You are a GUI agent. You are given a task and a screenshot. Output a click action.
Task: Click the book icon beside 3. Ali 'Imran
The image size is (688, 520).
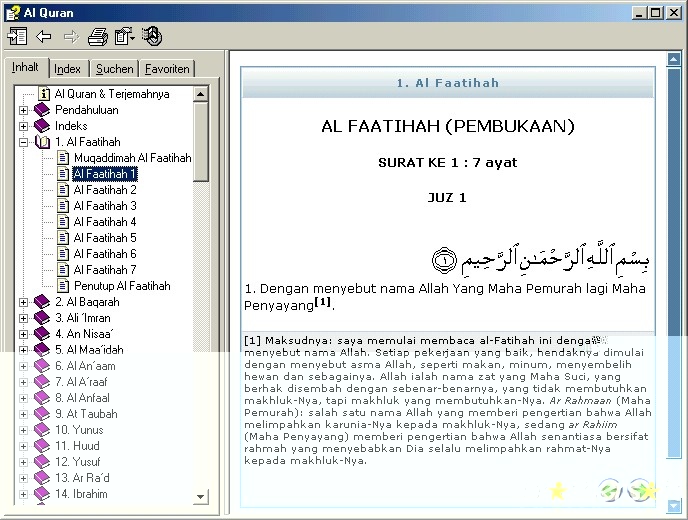42,318
